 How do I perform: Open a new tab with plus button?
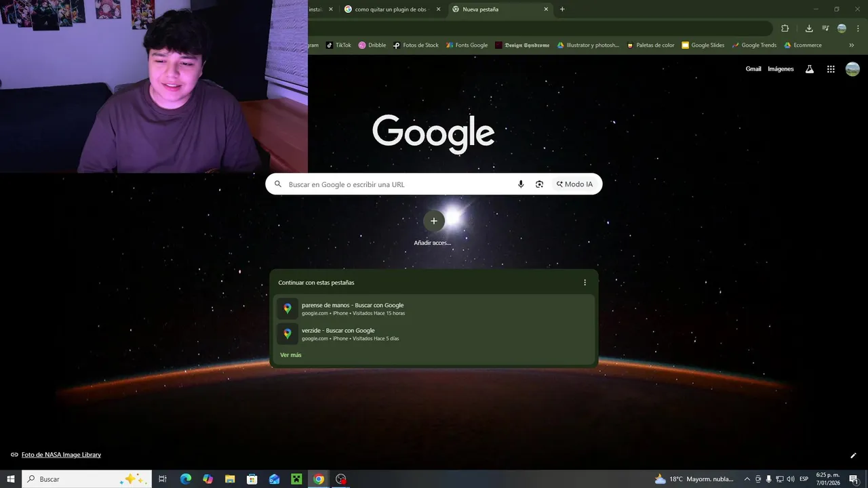[x=562, y=9]
